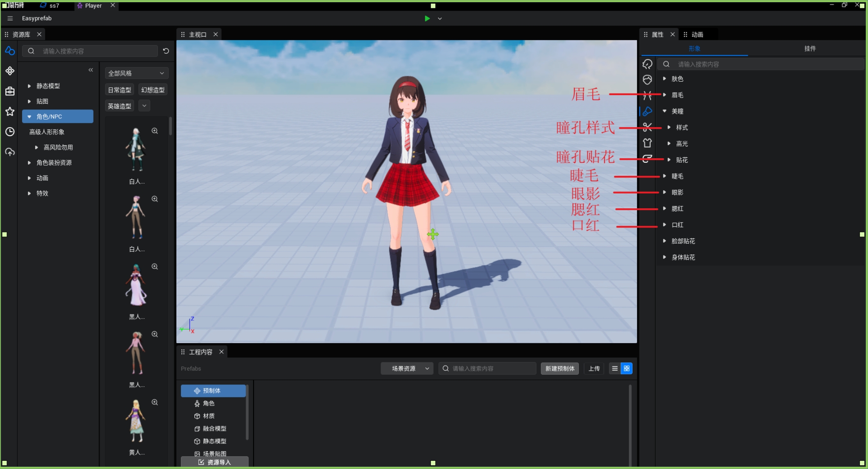Image resolution: width=868 pixels, height=469 pixels.
Task: Switch to list view in project content
Action: pyautogui.click(x=614, y=369)
